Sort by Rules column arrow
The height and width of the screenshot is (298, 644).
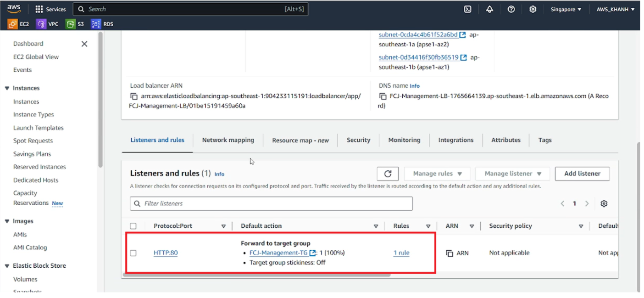tap(428, 226)
